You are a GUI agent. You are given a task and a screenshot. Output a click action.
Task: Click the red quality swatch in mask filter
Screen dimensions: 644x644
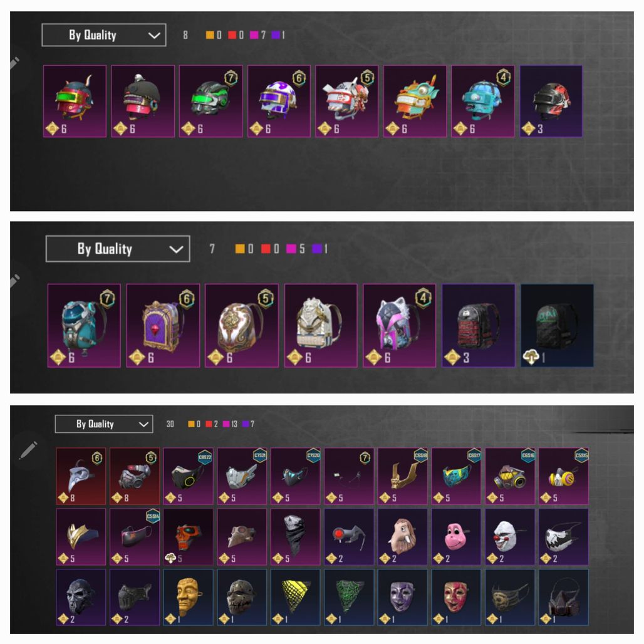click(209, 424)
